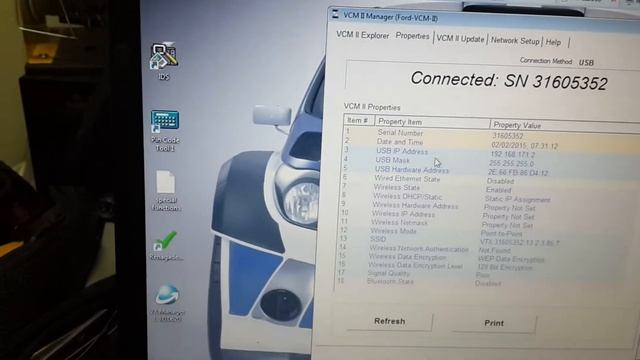Click the value 192.168.171.2

513,154
